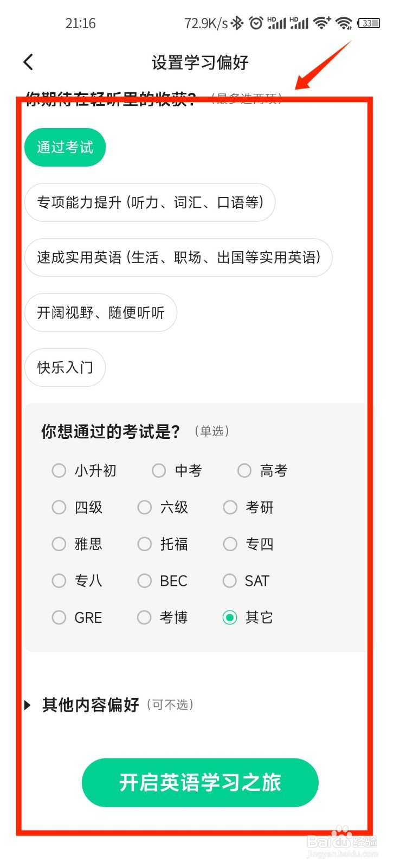The height and width of the screenshot is (868, 400).
Task: Select the GRE radio button
Action: click(x=59, y=617)
